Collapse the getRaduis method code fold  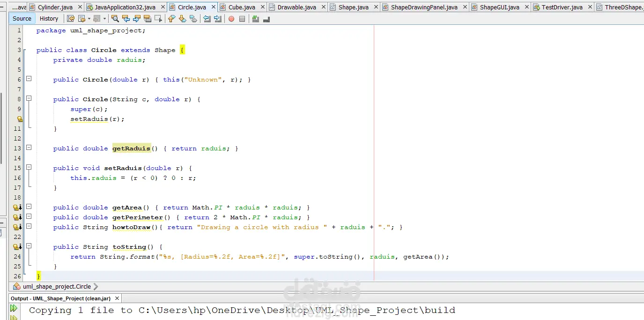click(x=29, y=148)
